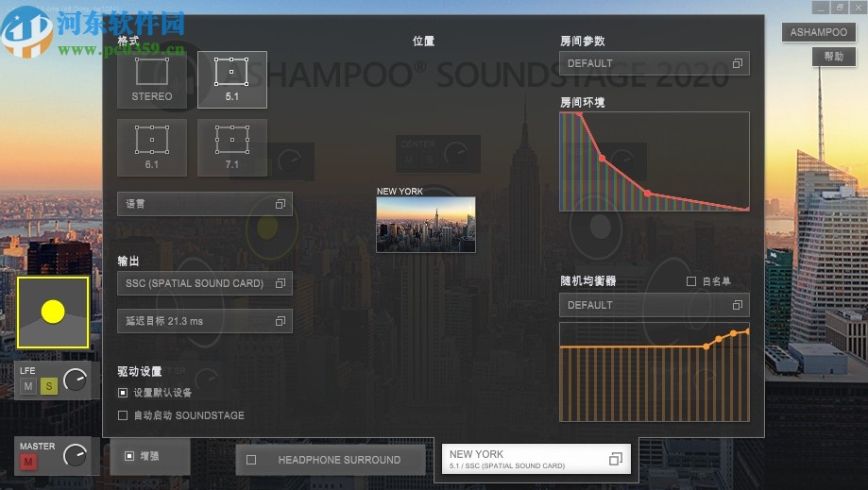Enable HEADPHONE SURROUND checkbox

pos(251,460)
